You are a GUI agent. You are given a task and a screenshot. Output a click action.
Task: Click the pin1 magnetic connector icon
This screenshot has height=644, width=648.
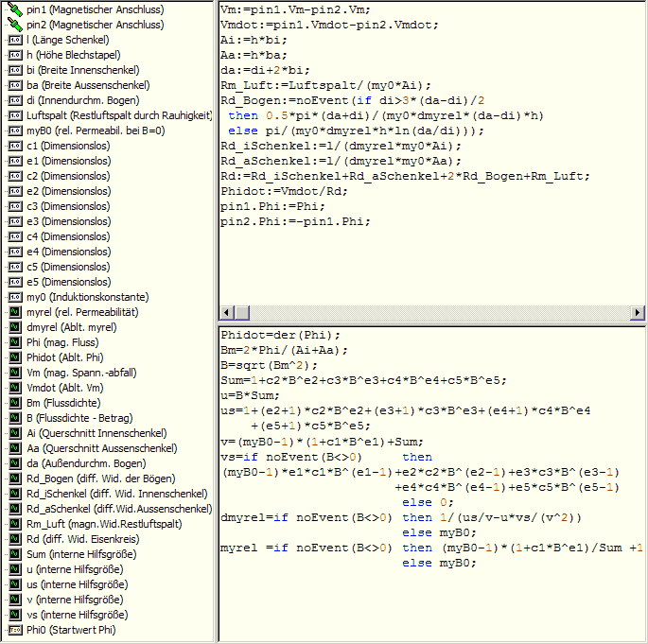pyautogui.click(x=14, y=9)
